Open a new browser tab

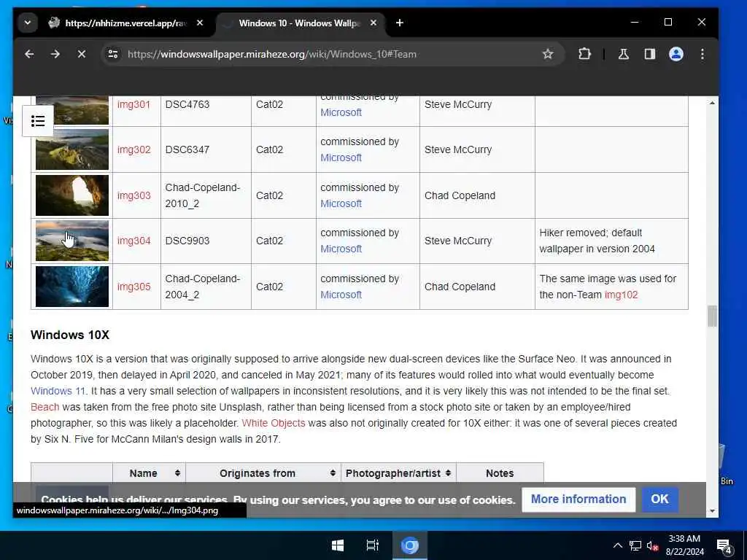pos(400,23)
